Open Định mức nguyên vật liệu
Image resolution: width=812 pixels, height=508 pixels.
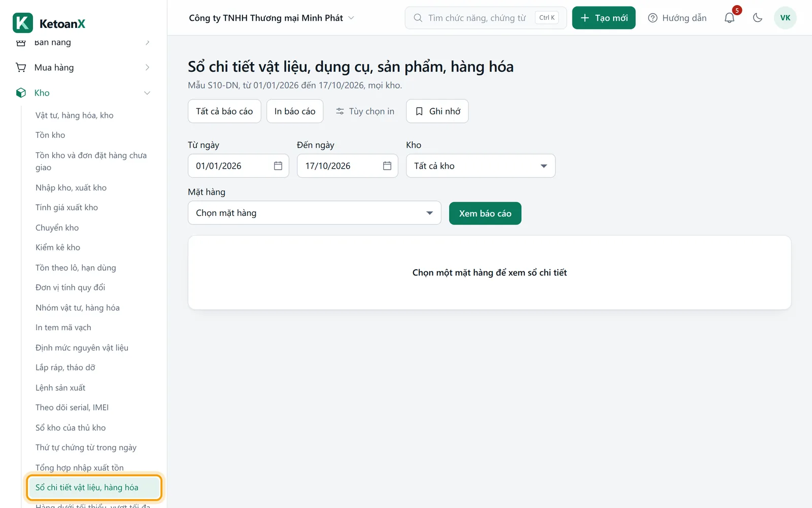[82, 347]
